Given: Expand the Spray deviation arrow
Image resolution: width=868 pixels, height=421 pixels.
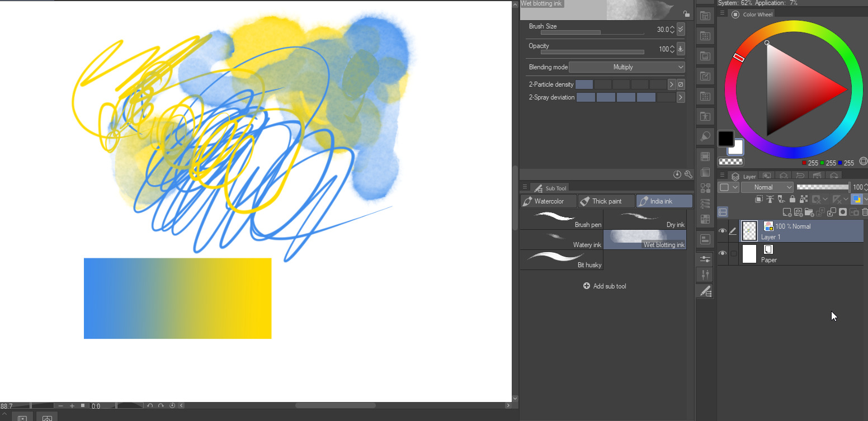Looking at the screenshot, I should (x=681, y=97).
